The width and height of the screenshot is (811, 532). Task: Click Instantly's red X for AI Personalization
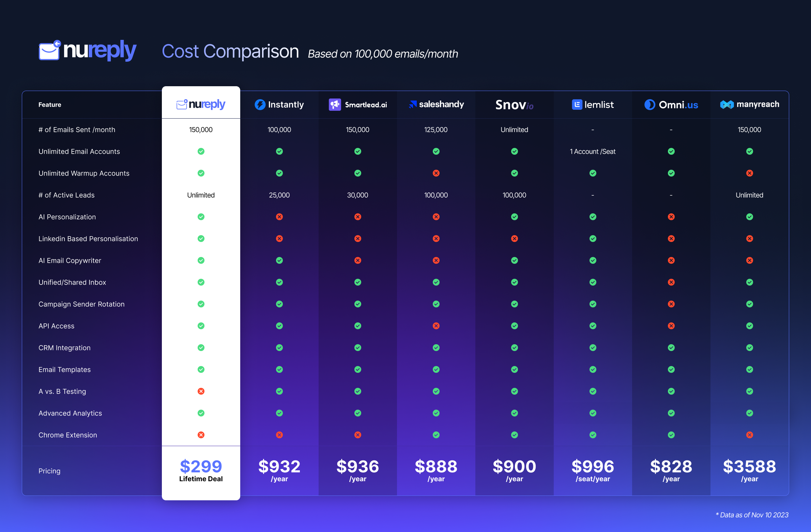(279, 217)
